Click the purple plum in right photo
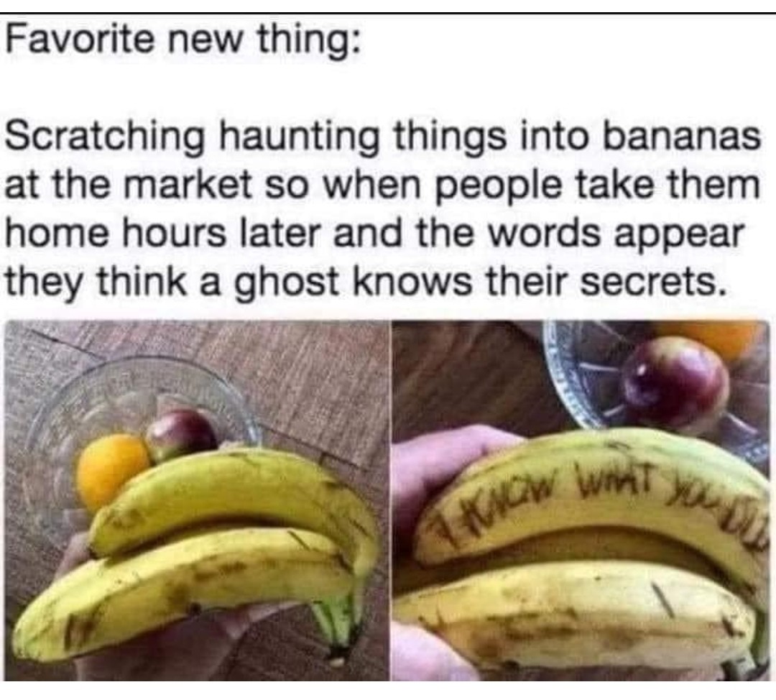 point(675,382)
